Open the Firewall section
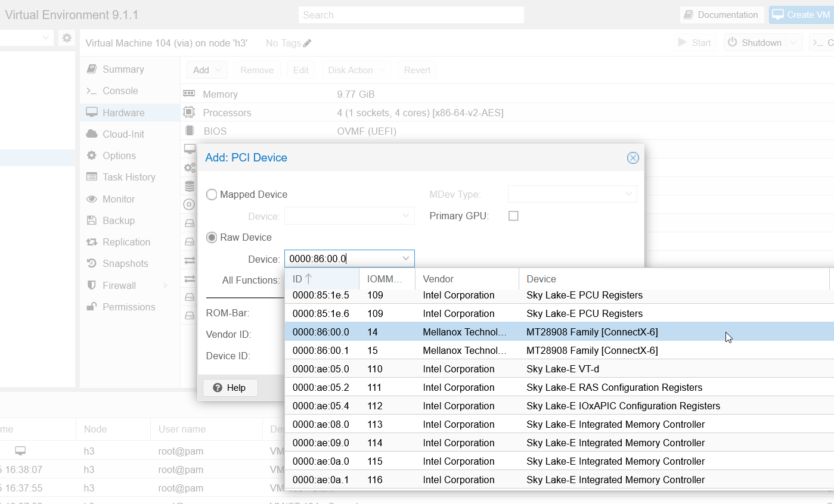The image size is (834, 504). (x=130, y=285)
